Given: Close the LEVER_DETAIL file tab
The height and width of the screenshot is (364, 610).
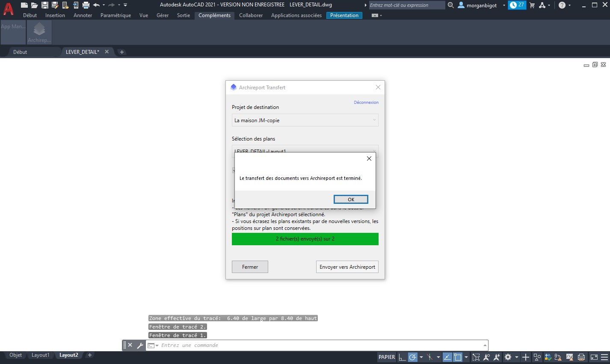Looking at the screenshot, I should click(107, 52).
